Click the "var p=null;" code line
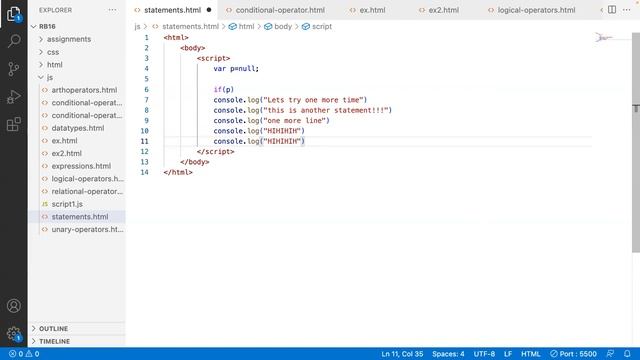Viewport: 640px width, 360px height. pyautogui.click(x=236, y=69)
